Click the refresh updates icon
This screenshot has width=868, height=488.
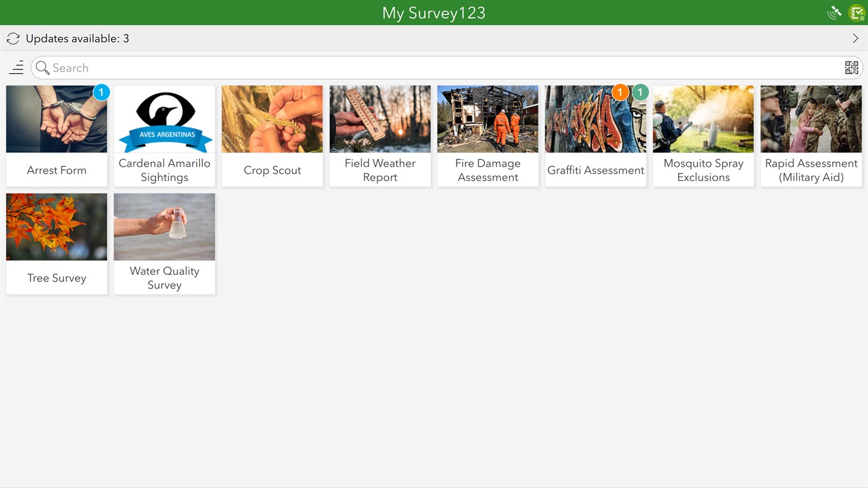point(12,38)
